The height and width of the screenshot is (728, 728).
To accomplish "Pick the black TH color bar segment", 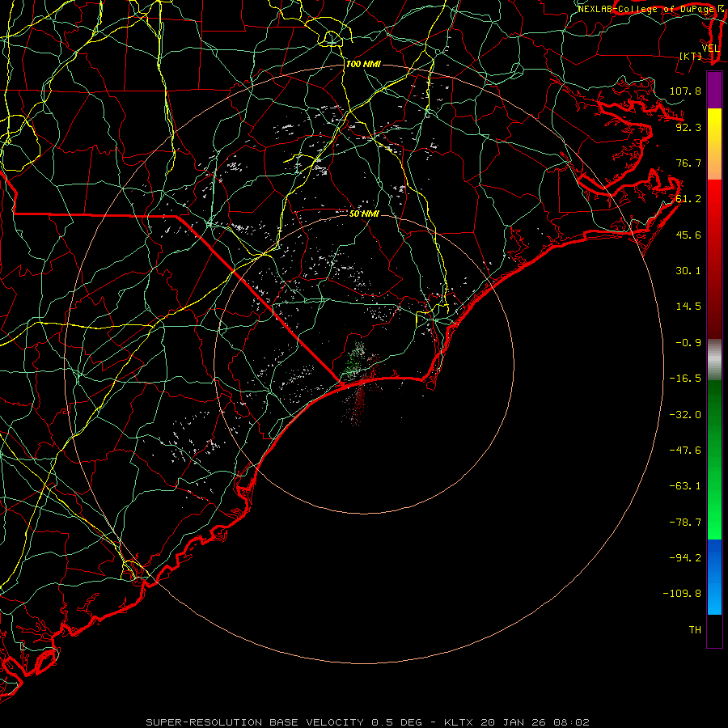I will [x=714, y=631].
